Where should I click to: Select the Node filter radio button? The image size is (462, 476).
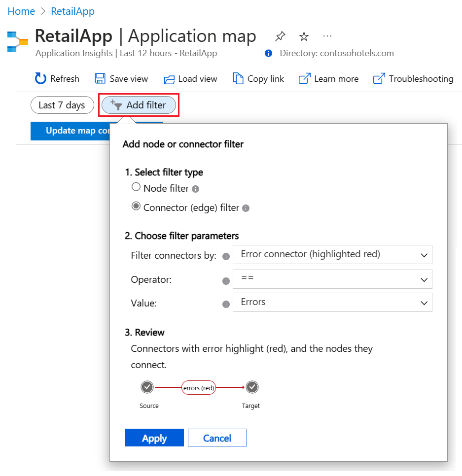pyautogui.click(x=136, y=187)
